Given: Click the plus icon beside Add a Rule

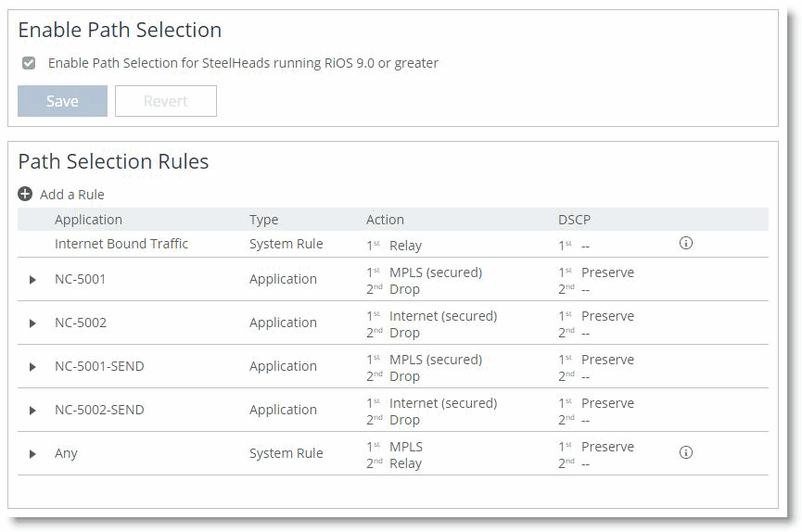Looking at the screenshot, I should click(x=25, y=195).
